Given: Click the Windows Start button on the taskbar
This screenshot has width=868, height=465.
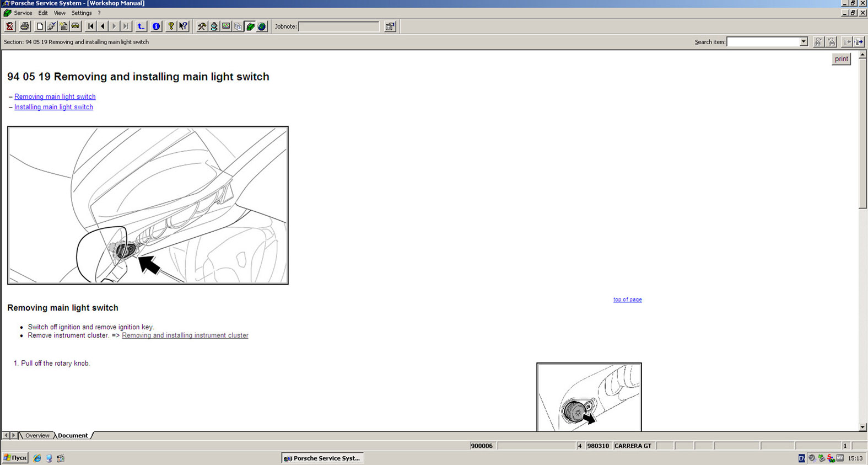Looking at the screenshot, I should [x=15, y=458].
